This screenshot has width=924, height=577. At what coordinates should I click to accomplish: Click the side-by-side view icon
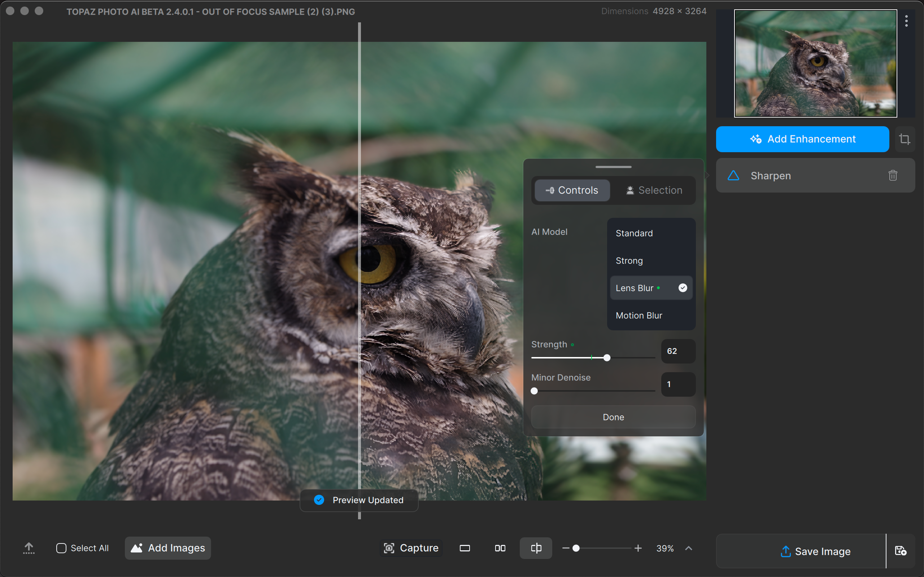[500, 548]
